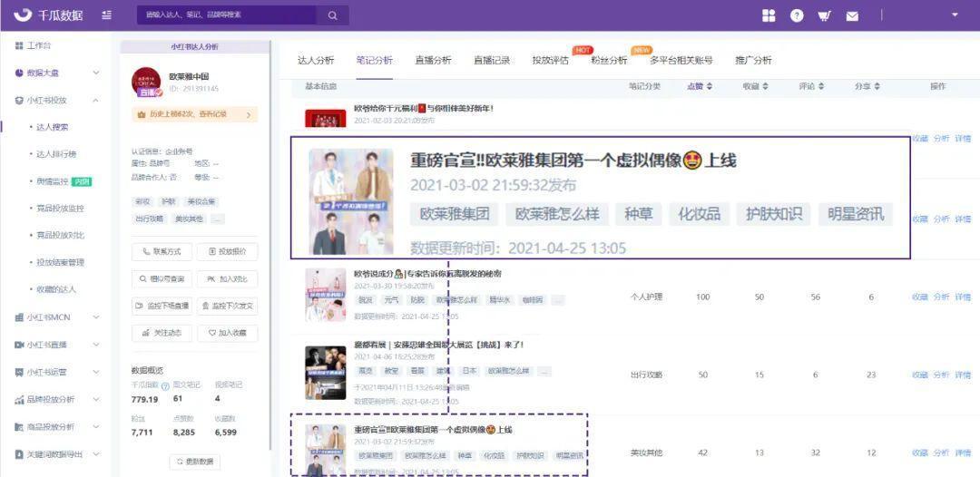This screenshot has width=980, height=477.
Task: Switch to the 直播记录 tab
Action: coord(492,61)
